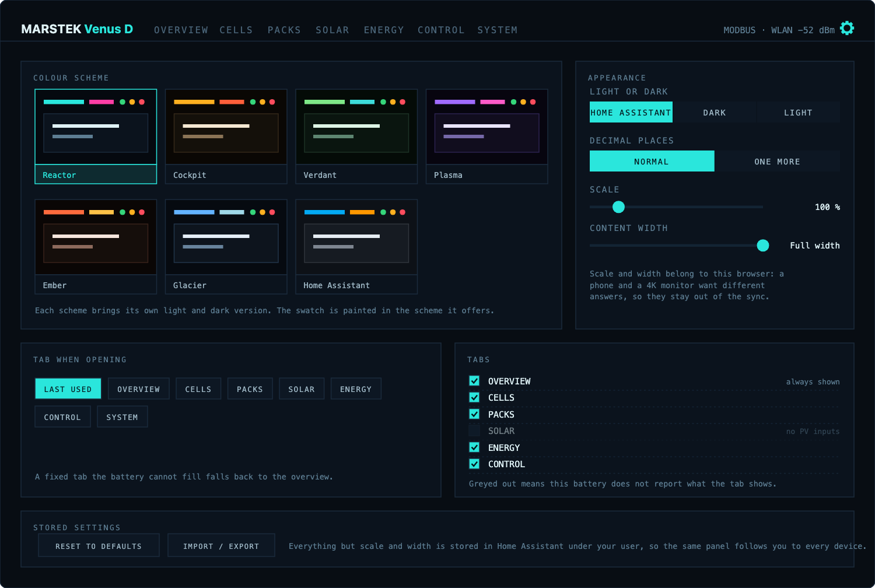Select ONE MORE decimal places
The height and width of the screenshot is (588, 875).
[777, 162]
